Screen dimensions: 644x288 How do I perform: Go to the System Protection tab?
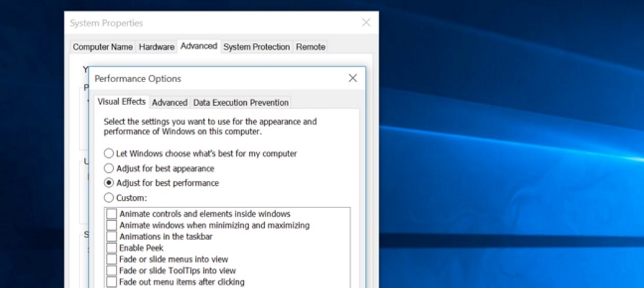pos(256,47)
